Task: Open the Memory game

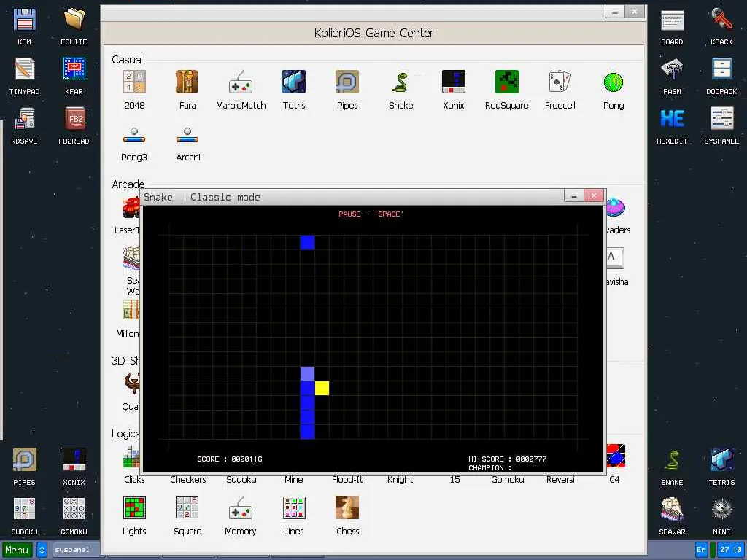Action: 241,507
